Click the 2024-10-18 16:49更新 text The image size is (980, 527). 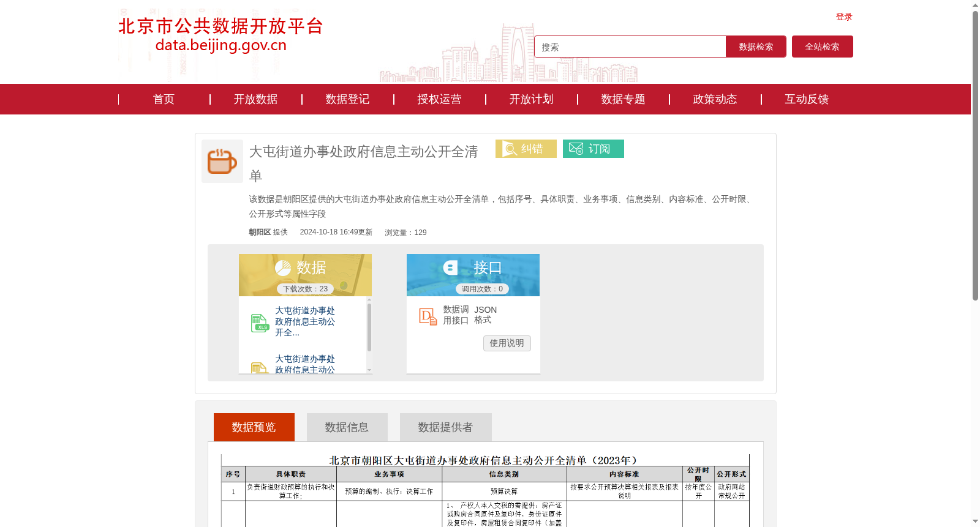[x=336, y=232]
